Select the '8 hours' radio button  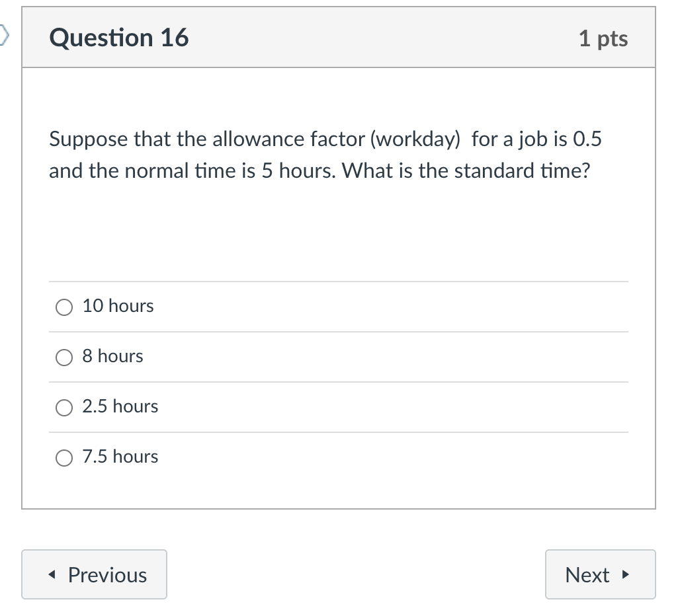(x=64, y=357)
